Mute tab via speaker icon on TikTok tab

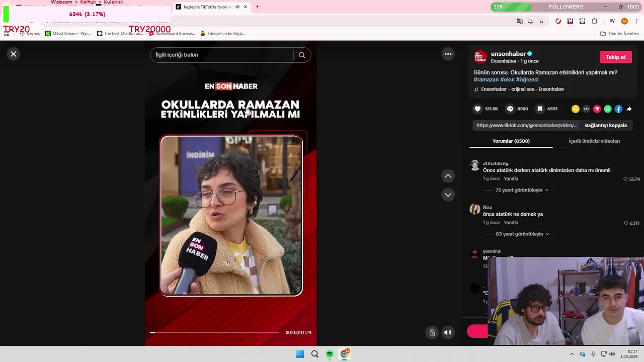point(237,7)
